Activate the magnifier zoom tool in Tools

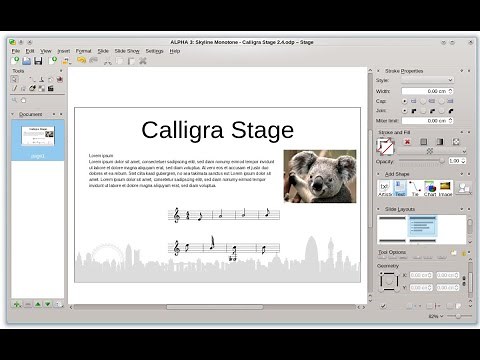coord(14,100)
